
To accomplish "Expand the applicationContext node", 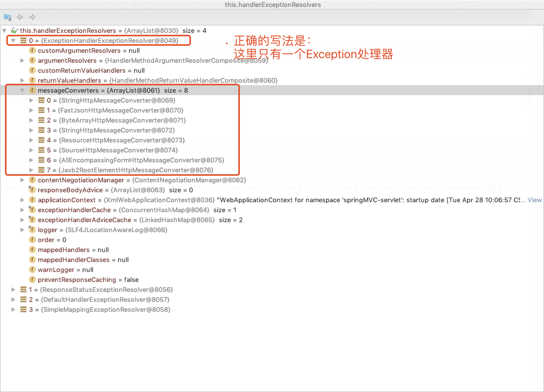I will [x=22, y=200].
